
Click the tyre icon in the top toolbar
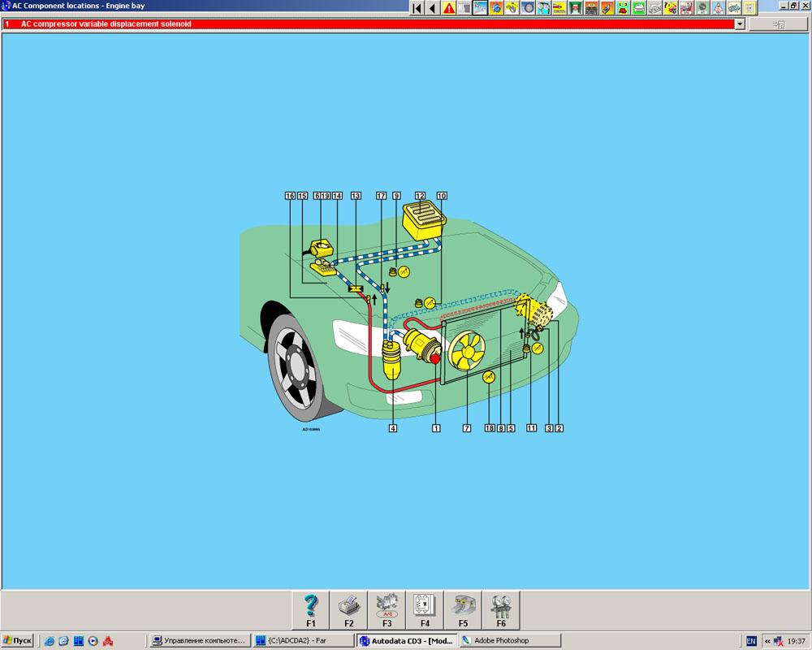point(528,8)
